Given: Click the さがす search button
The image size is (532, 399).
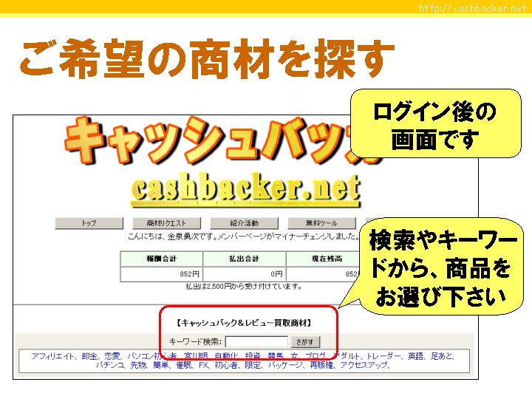Looking at the screenshot, I should [x=305, y=341].
